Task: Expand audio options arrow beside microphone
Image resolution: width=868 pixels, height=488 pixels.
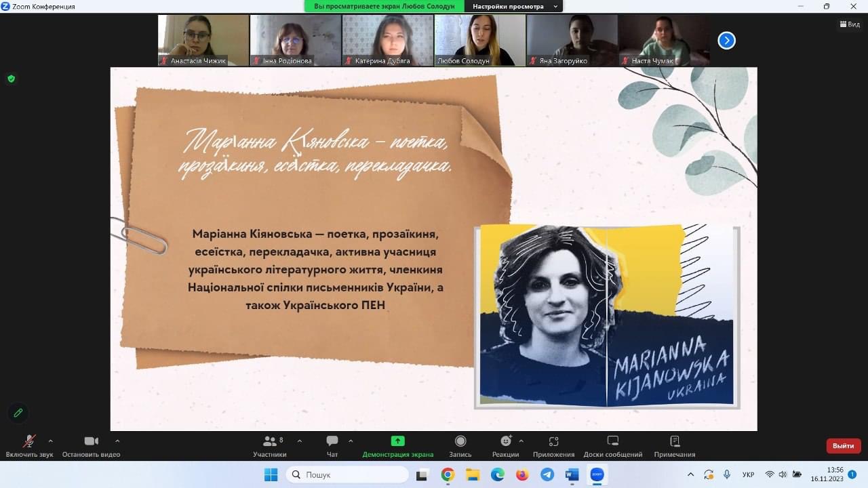Action: (50, 441)
